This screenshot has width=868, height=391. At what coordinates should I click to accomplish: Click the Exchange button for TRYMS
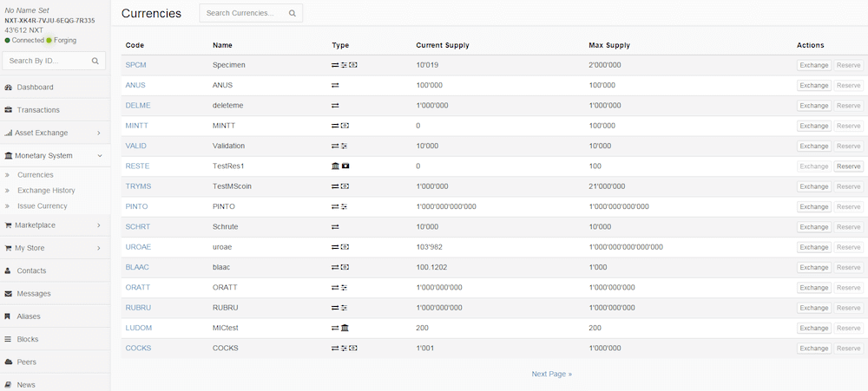(814, 186)
